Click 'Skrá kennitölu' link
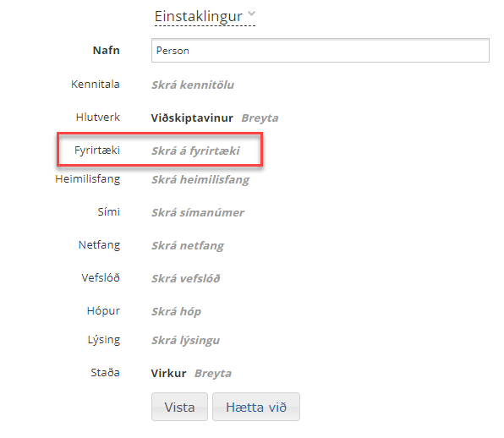 (x=193, y=85)
